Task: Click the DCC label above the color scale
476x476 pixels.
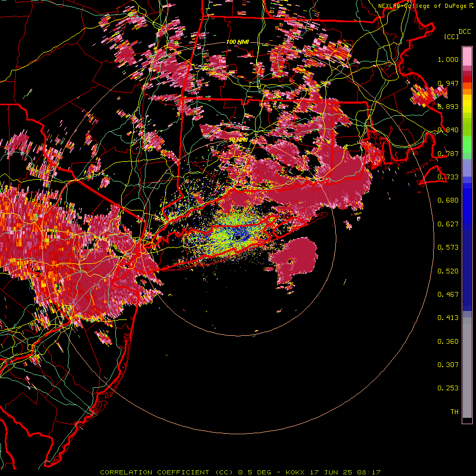Action: tap(464, 32)
